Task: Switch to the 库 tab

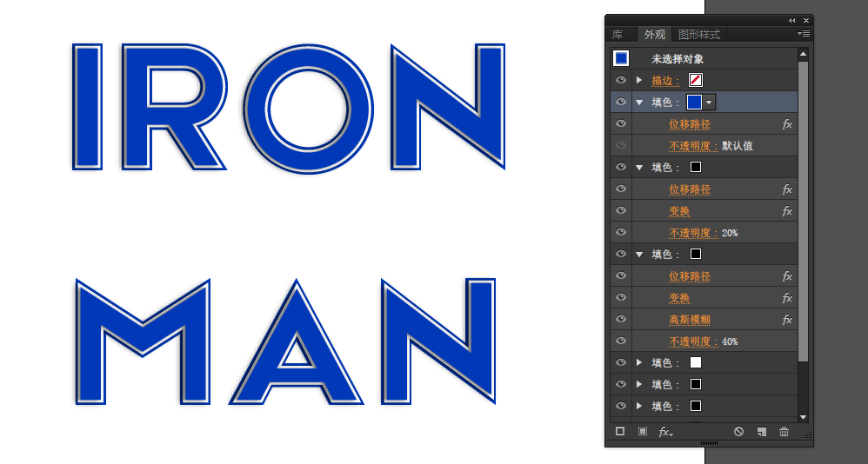Action: point(618,34)
